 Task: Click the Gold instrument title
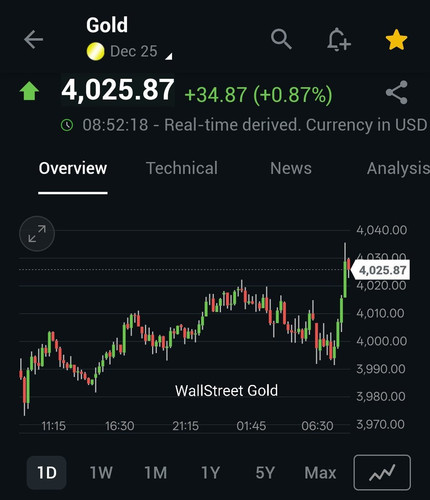(107, 25)
